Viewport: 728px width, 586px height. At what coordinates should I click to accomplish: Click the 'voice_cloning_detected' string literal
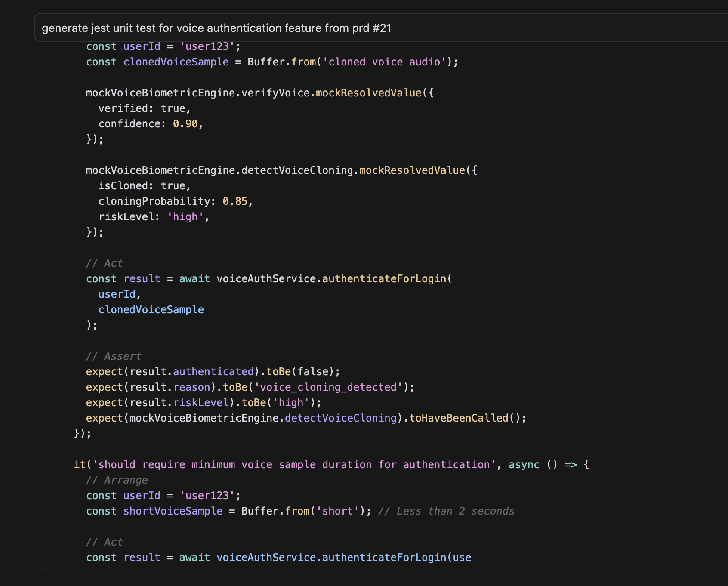point(331,387)
